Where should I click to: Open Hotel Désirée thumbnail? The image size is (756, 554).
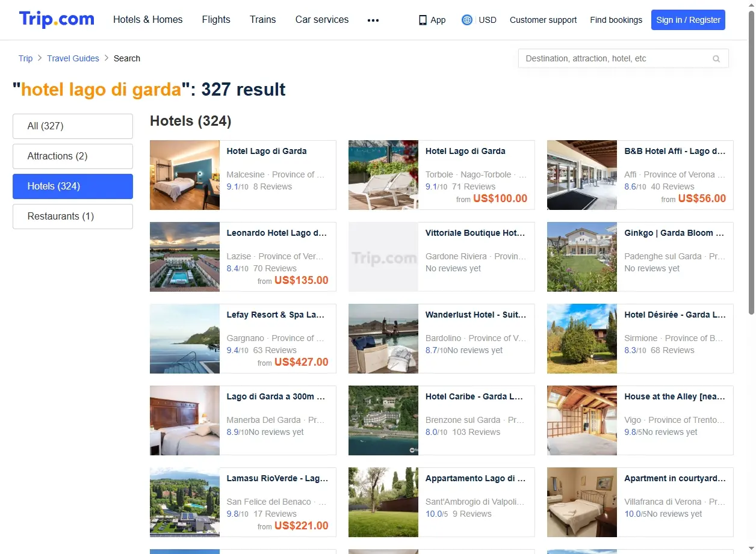coord(582,339)
